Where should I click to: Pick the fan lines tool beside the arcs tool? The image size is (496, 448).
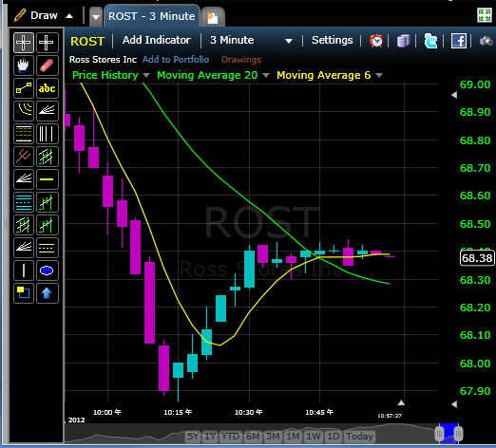[x=47, y=111]
